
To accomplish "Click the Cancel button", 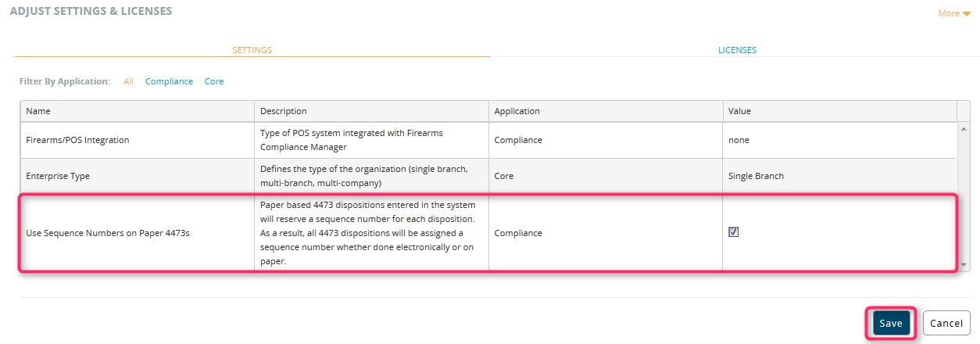I will tap(946, 323).
